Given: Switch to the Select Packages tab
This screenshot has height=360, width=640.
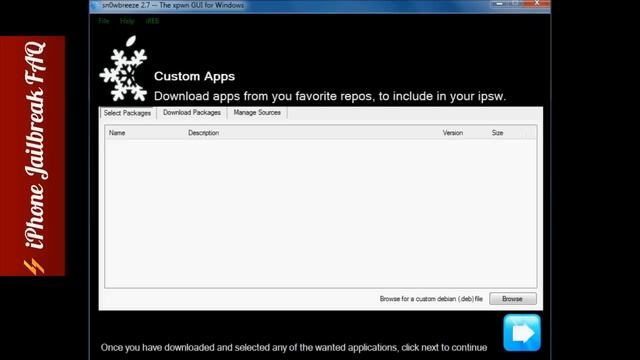Looking at the screenshot, I should [x=127, y=113].
